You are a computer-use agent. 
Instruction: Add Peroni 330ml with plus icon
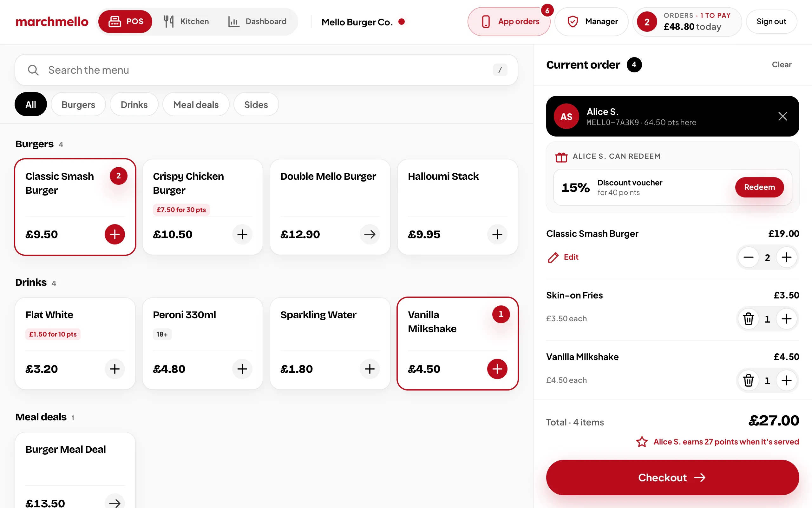pyautogui.click(x=242, y=369)
